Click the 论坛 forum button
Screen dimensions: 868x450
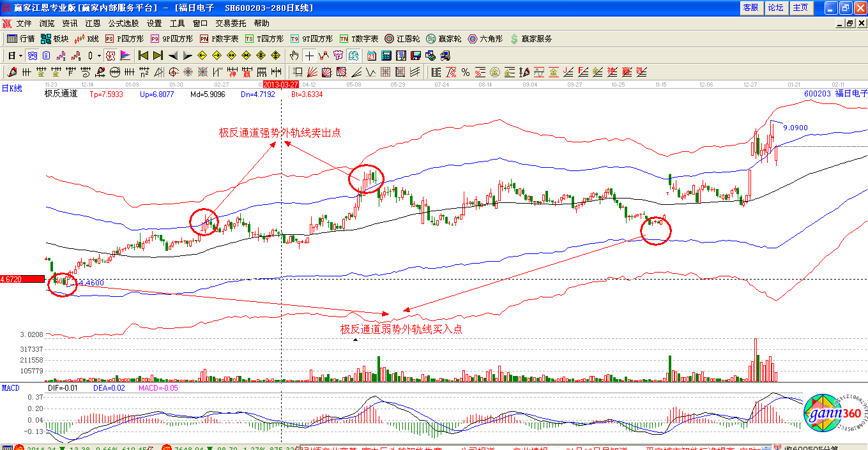[x=775, y=8]
